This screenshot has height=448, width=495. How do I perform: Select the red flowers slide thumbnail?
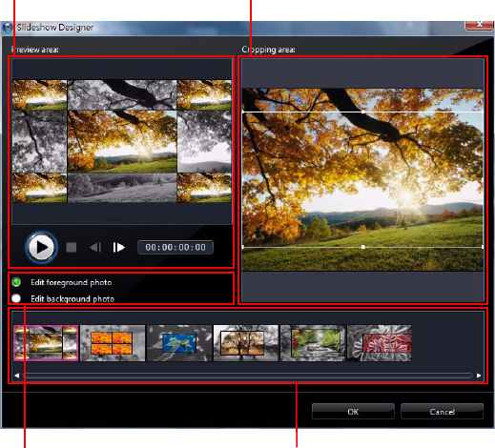tap(380, 343)
